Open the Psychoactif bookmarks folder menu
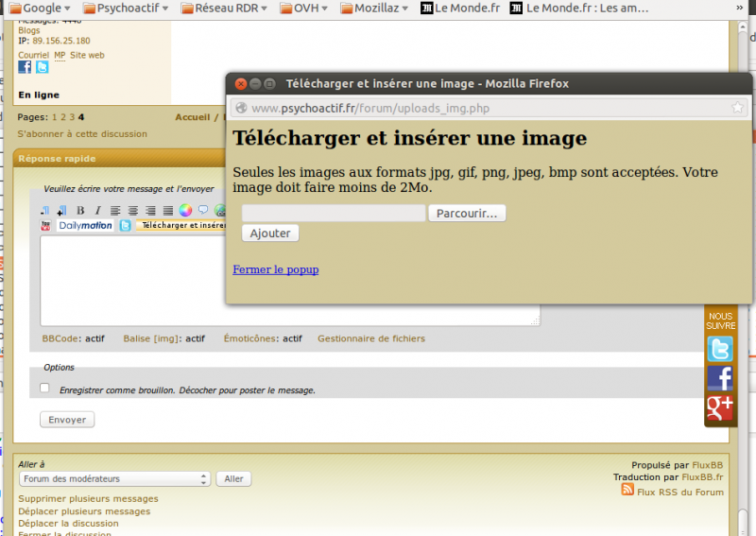The image size is (756, 536). tap(126, 9)
